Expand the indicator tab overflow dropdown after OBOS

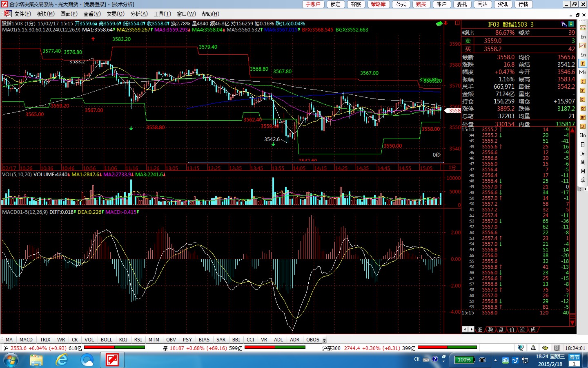pyautogui.click(x=325, y=340)
